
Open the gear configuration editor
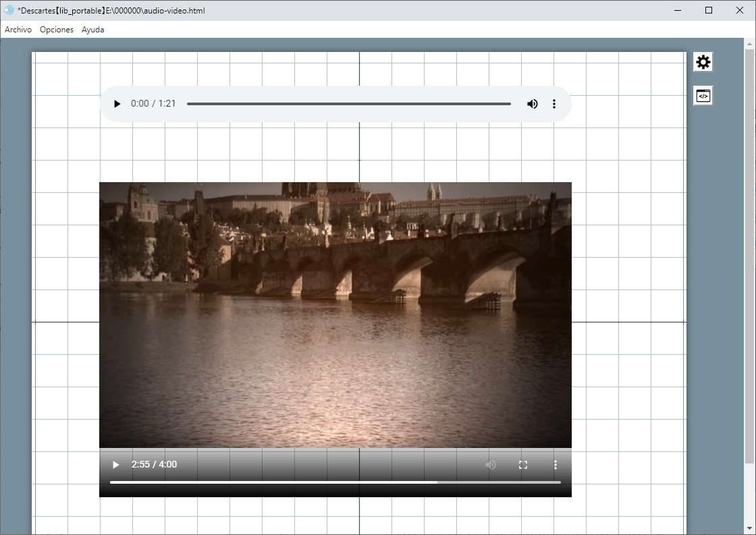[703, 62]
